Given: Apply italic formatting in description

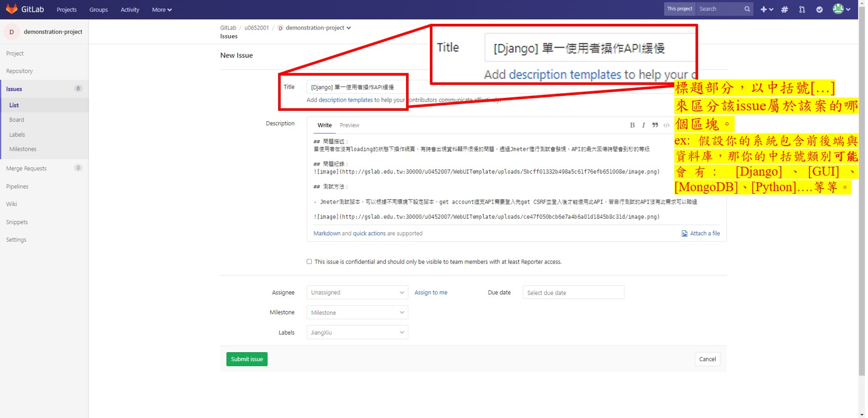Looking at the screenshot, I should tap(643, 125).
